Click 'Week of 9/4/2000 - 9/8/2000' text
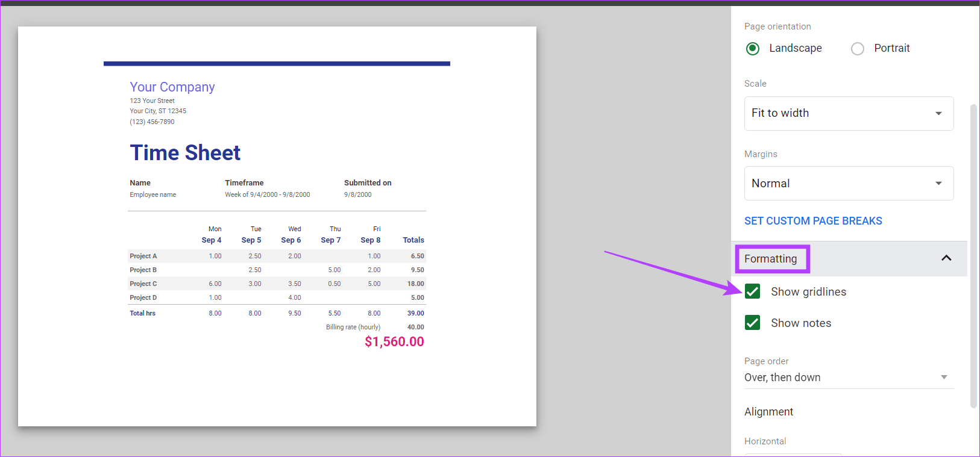 (x=268, y=194)
